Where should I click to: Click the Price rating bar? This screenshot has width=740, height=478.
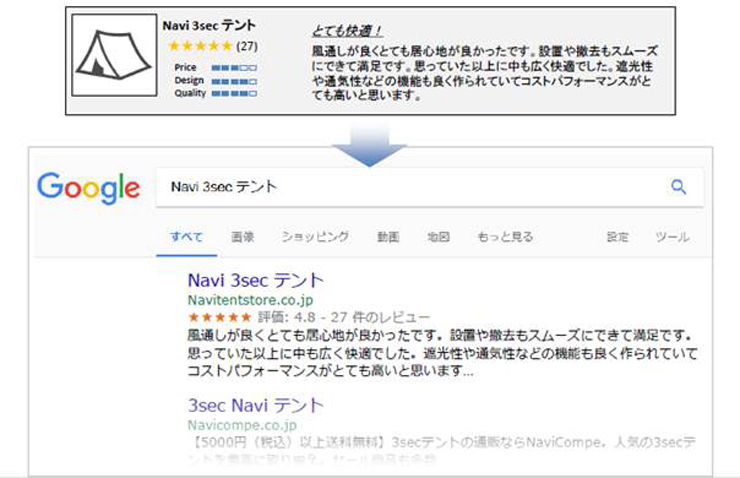pos(233,67)
